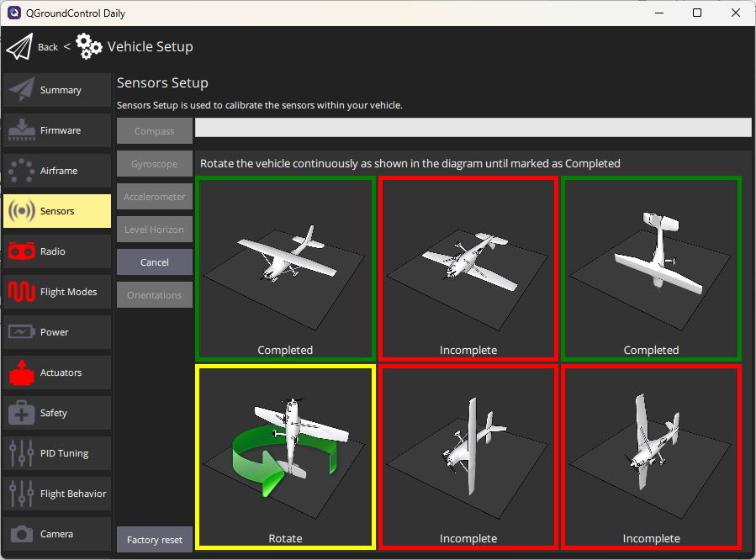Click the paper plane Back icon
The width and height of the screenshot is (756, 560).
pyautogui.click(x=19, y=47)
